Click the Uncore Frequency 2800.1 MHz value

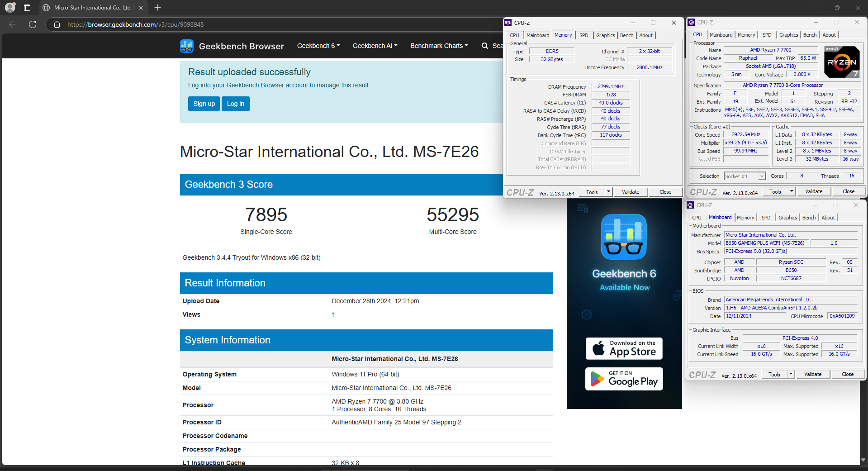[x=650, y=68]
